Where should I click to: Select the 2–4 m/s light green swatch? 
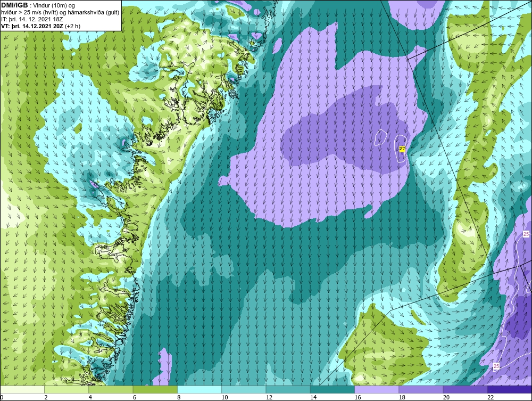pos(66,389)
